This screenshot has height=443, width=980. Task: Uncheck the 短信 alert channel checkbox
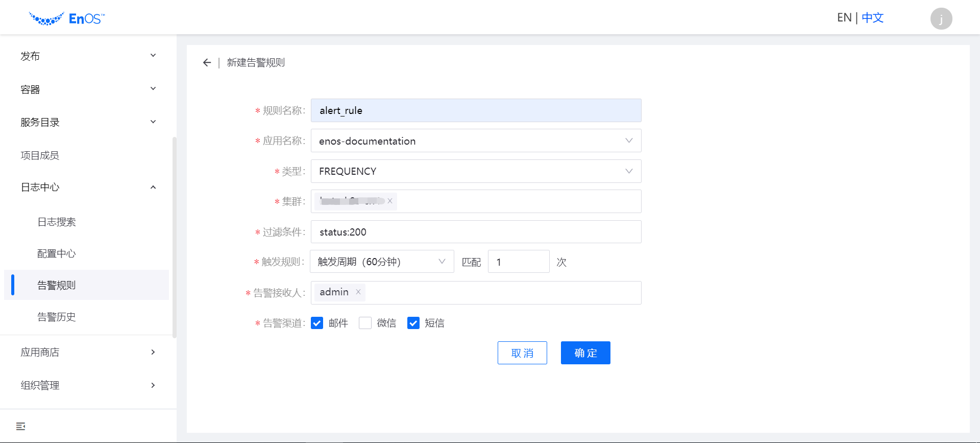413,323
